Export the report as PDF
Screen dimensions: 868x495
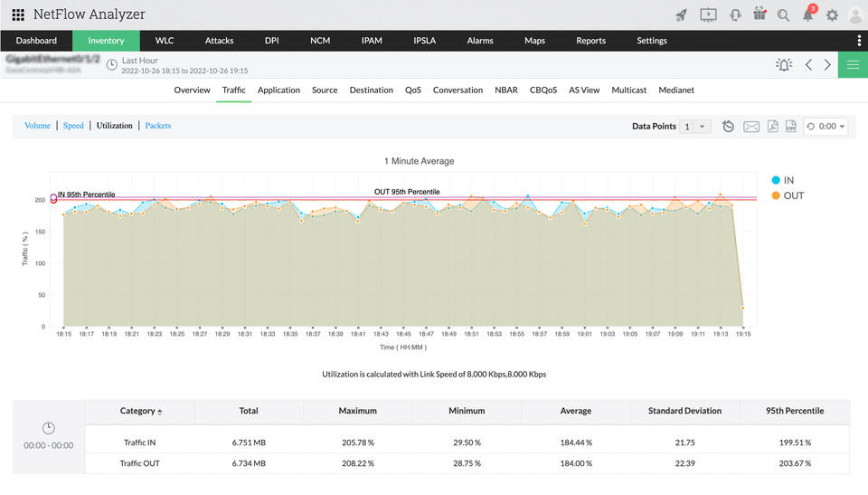(x=772, y=127)
